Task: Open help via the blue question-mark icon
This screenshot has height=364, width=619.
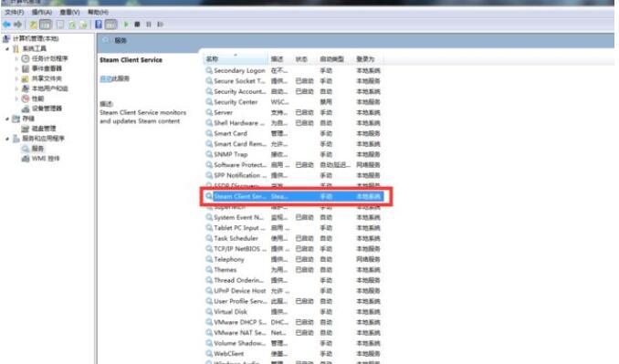Action: point(99,25)
